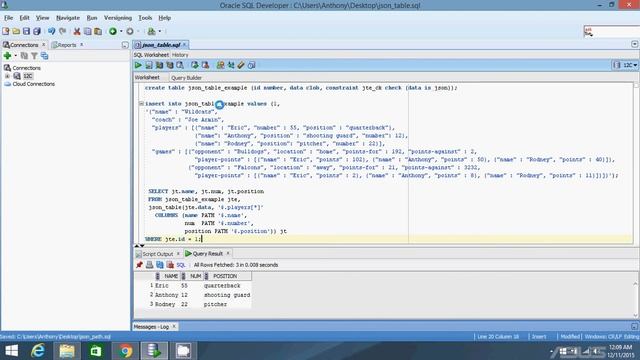Switch to the Reports tab

[66, 45]
